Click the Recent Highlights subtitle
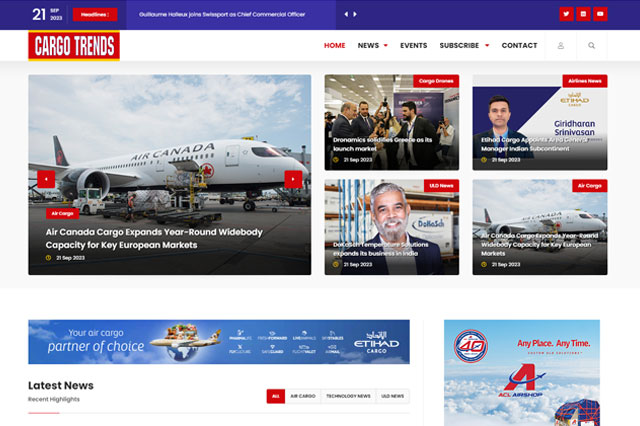The width and height of the screenshot is (640, 426). [54, 399]
